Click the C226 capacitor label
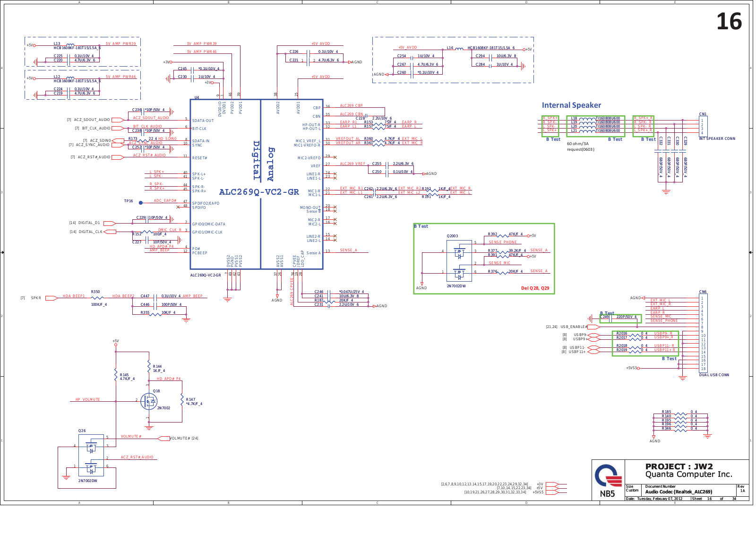Viewport: 756px width, 535px height. pyautogui.click(x=294, y=52)
